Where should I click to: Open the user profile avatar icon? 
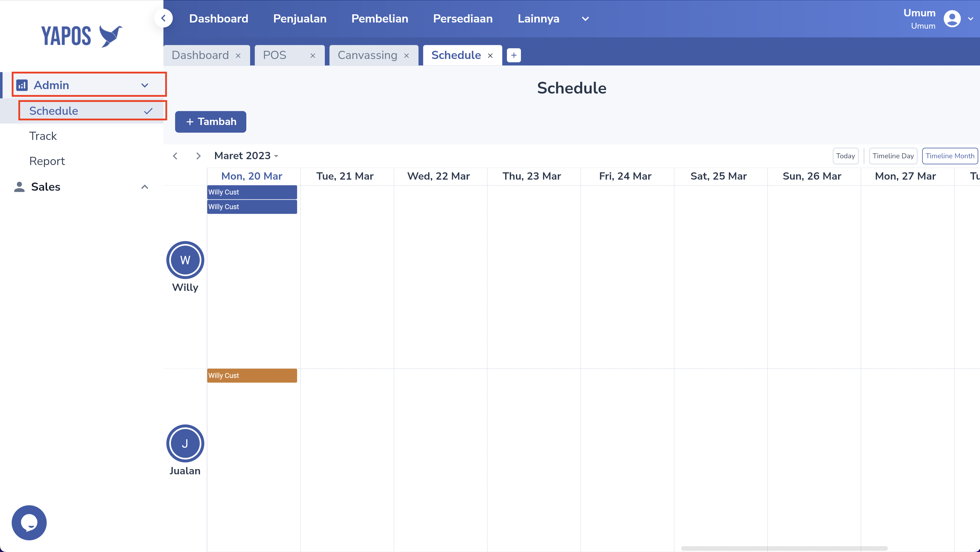pyautogui.click(x=952, y=19)
